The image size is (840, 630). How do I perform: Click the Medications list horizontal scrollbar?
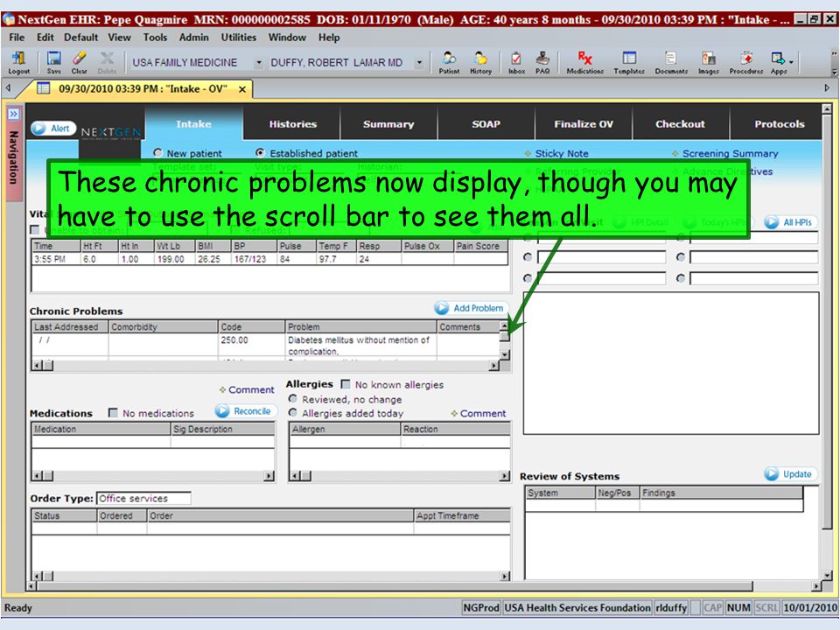pyautogui.click(x=153, y=476)
